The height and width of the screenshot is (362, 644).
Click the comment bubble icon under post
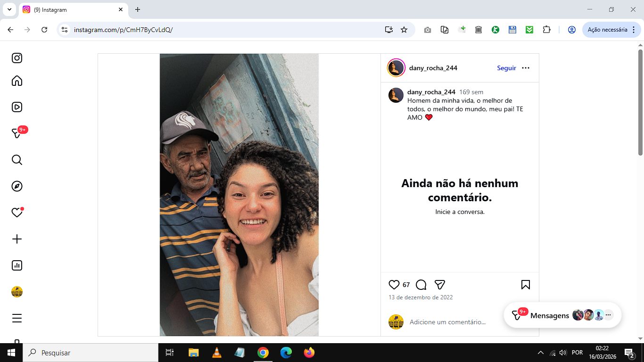[421, 285]
